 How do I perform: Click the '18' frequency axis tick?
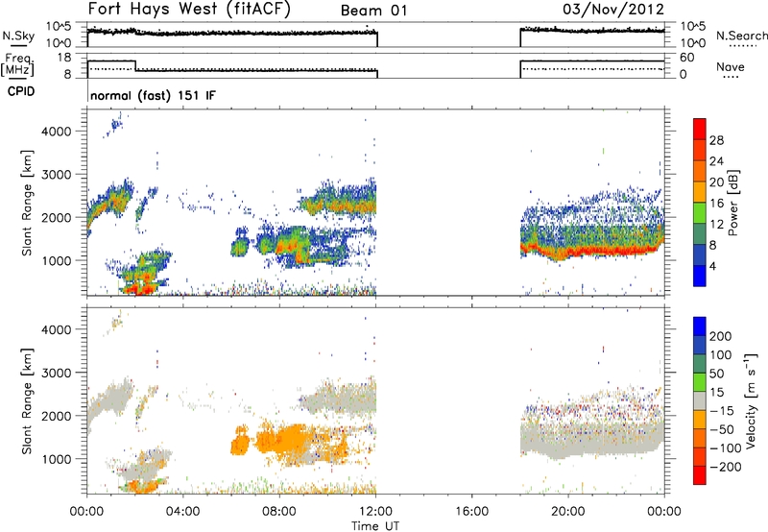pyautogui.click(x=64, y=58)
